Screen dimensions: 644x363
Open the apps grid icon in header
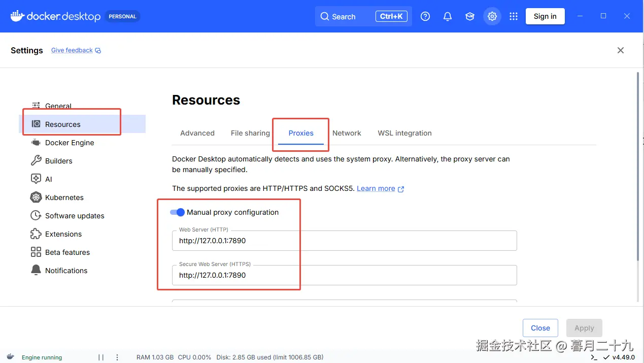[514, 16]
